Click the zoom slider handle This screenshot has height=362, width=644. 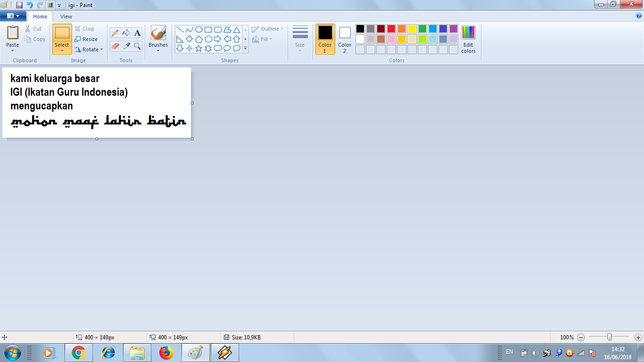coord(610,337)
